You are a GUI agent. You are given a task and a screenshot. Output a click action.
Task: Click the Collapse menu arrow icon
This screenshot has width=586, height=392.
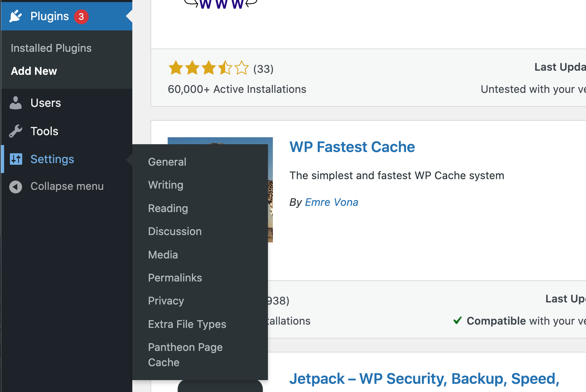click(16, 187)
